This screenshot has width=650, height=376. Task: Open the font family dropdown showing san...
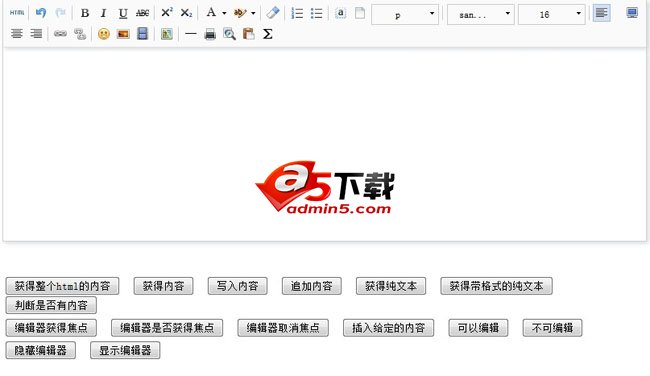click(x=480, y=15)
